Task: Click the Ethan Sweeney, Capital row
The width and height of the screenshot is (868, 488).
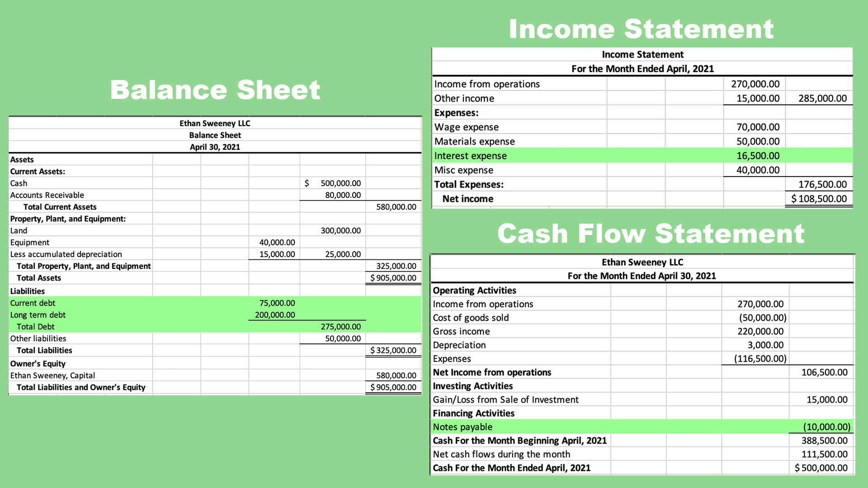Action: click(x=52, y=375)
